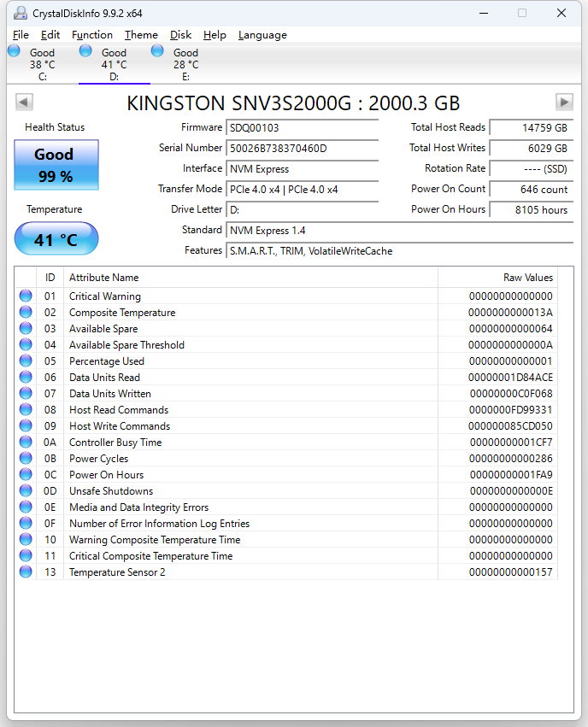
Task: Open the Disk menu
Action: [x=181, y=35]
